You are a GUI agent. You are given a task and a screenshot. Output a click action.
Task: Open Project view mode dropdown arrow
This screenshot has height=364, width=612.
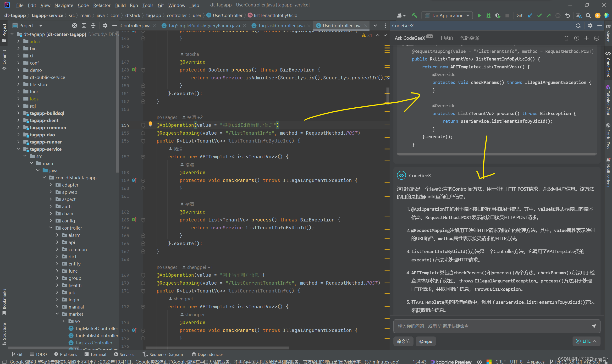(41, 26)
